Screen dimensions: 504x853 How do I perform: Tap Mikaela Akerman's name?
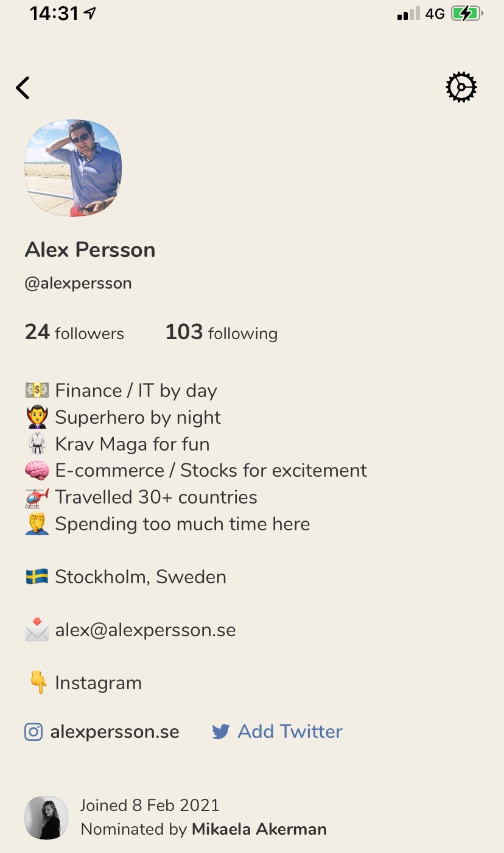point(259,829)
